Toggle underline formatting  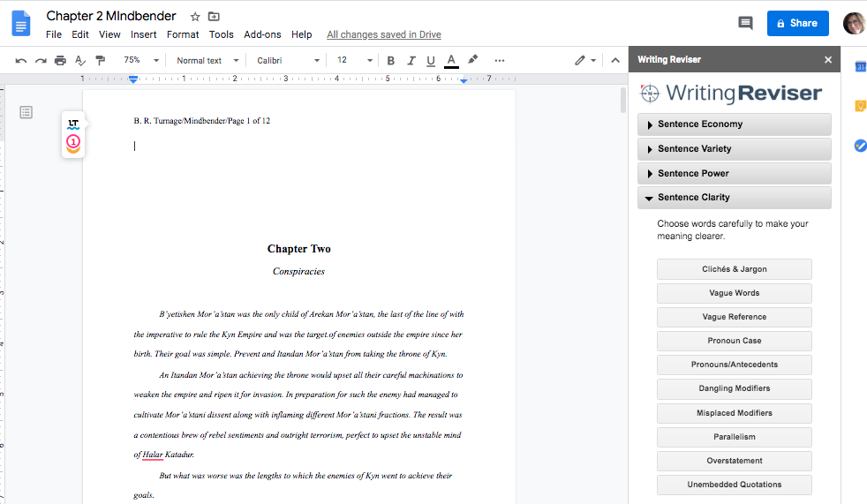click(431, 61)
